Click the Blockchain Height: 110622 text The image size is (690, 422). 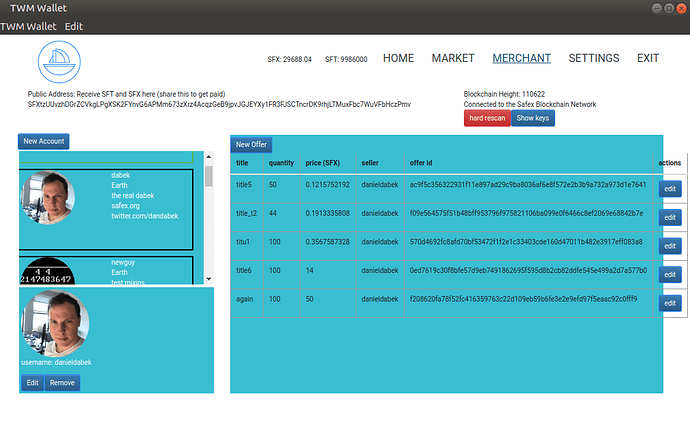point(504,94)
